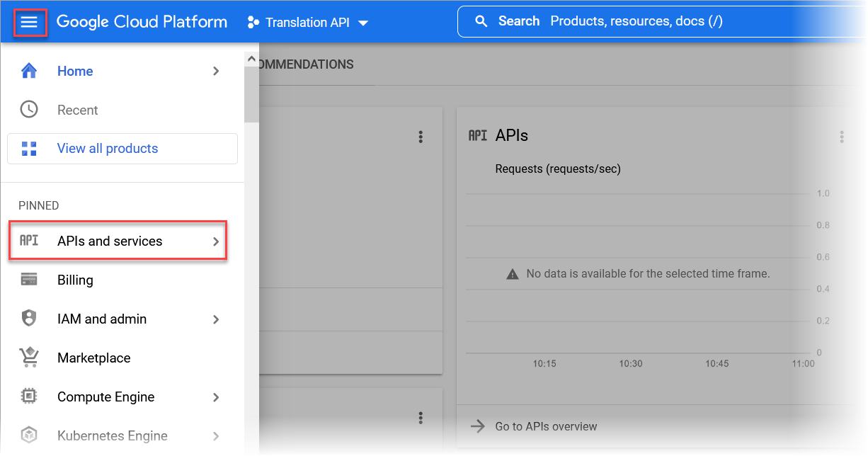
Task: Click the PINNED section heading
Action: (x=39, y=205)
